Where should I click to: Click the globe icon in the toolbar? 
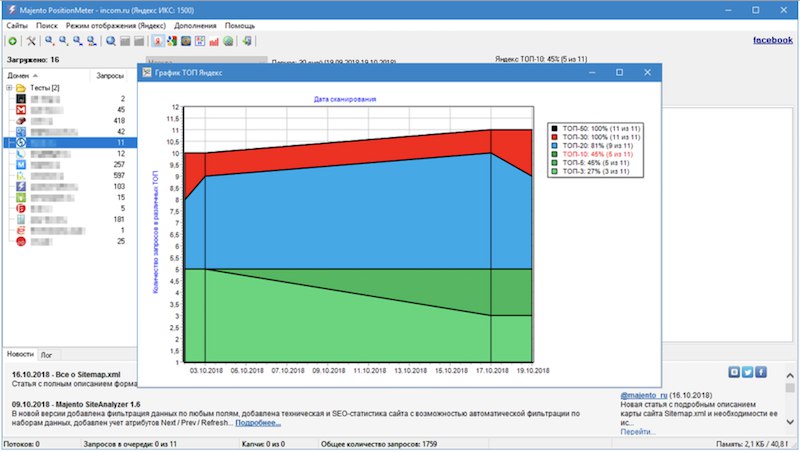[x=228, y=41]
